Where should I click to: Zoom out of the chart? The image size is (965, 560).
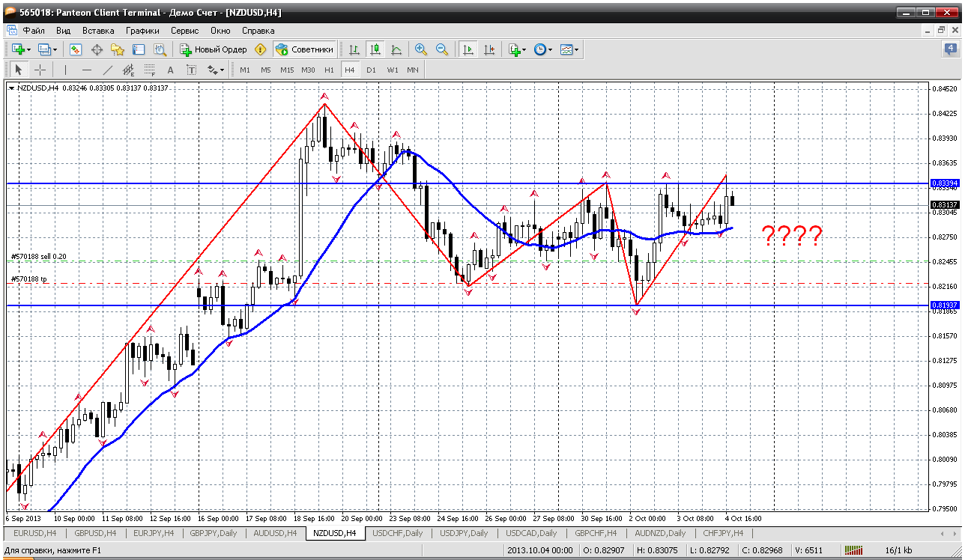tap(442, 49)
